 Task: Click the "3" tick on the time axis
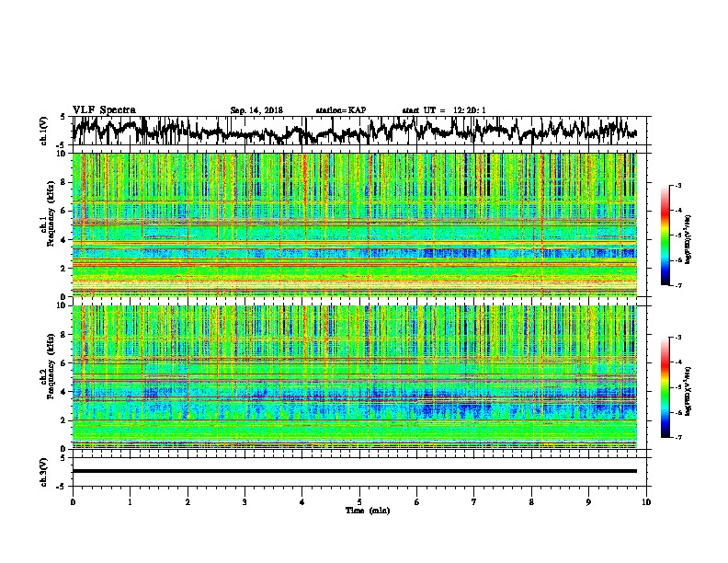pyautogui.click(x=245, y=502)
